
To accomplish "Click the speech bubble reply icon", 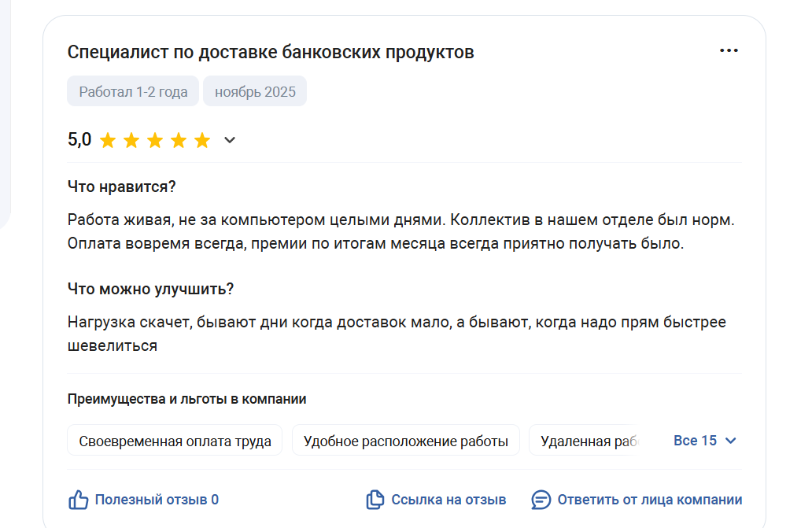I will click(x=541, y=500).
